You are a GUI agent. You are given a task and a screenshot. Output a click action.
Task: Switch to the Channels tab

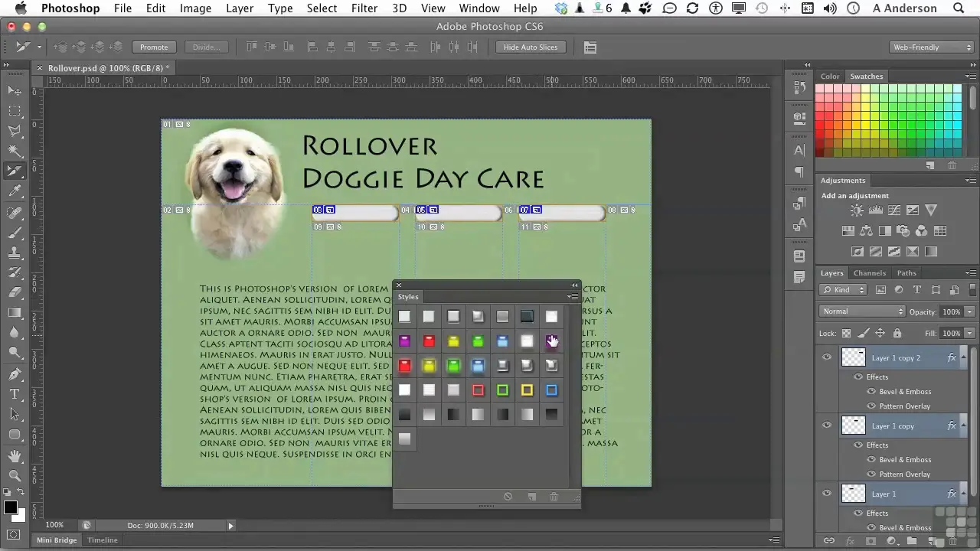pos(869,273)
